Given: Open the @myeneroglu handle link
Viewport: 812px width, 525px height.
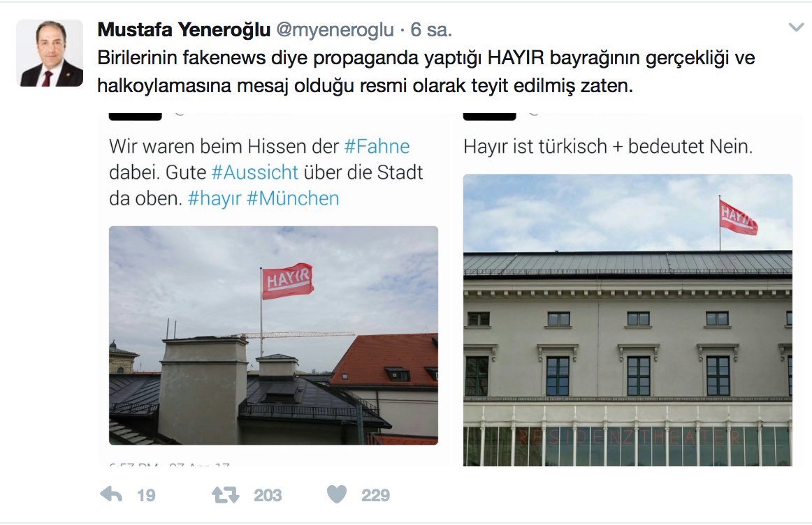Looking at the screenshot, I should pos(335,30).
